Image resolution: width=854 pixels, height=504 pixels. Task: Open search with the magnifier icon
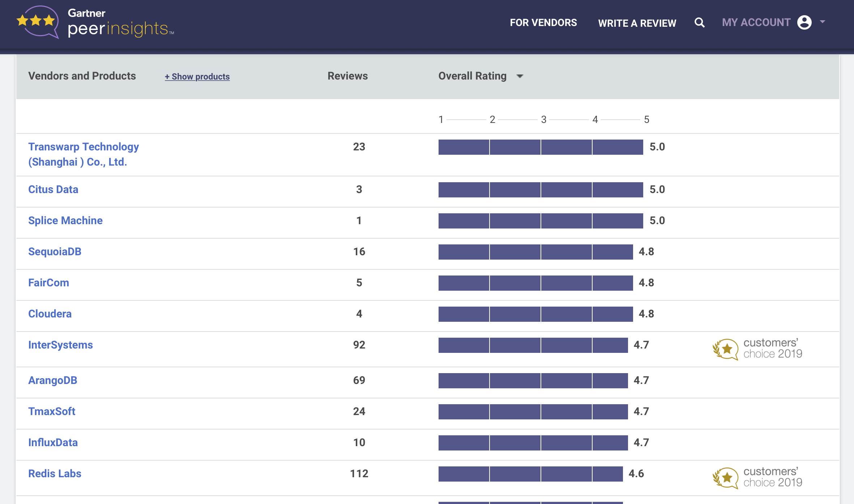[x=699, y=22]
